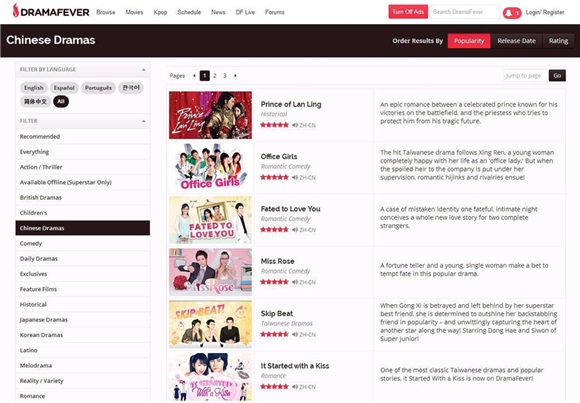The width and height of the screenshot is (580, 403).
Task: Select the English language filter pill
Action: (x=34, y=88)
